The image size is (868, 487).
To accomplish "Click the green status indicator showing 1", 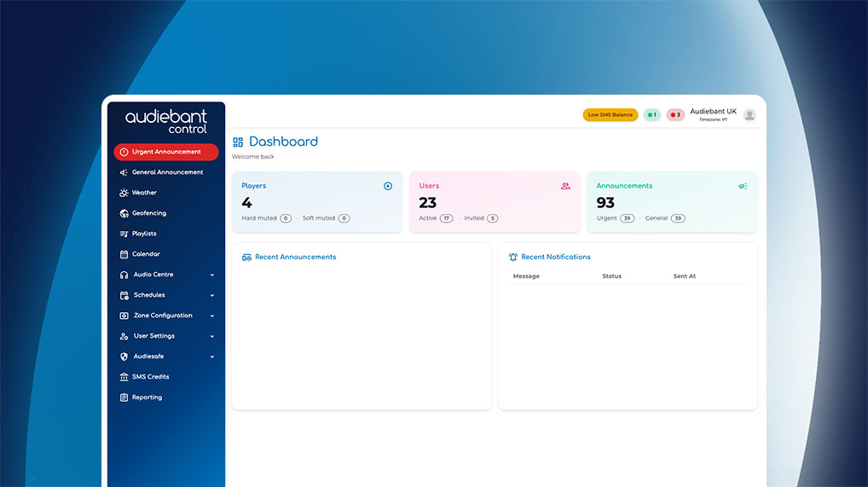I will (x=651, y=115).
